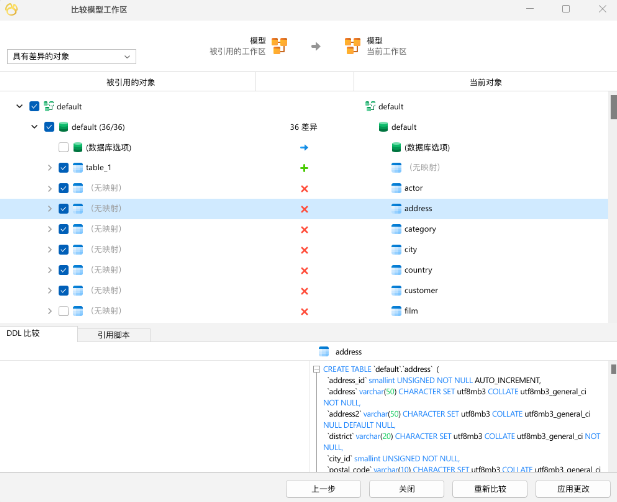Click the green plus icon for table_1
Image resolution: width=617 pixels, height=502 pixels.
(x=304, y=168)
